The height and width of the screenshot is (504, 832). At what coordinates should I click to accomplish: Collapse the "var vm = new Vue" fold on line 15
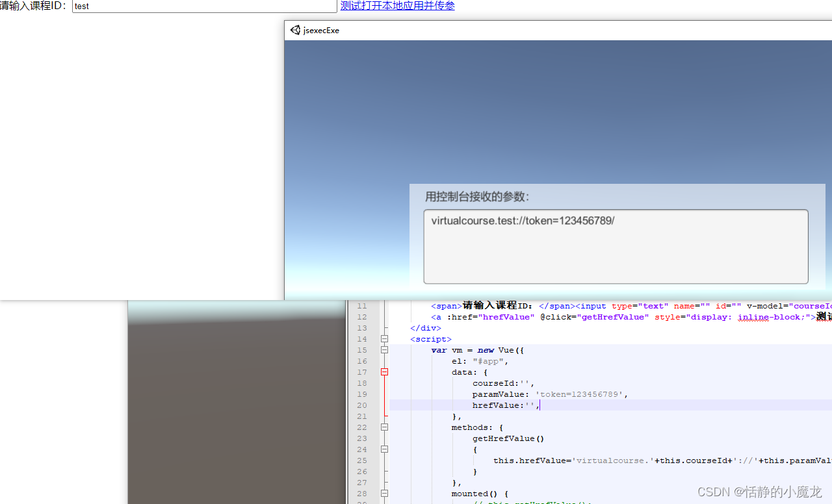(x=384, y=350)
